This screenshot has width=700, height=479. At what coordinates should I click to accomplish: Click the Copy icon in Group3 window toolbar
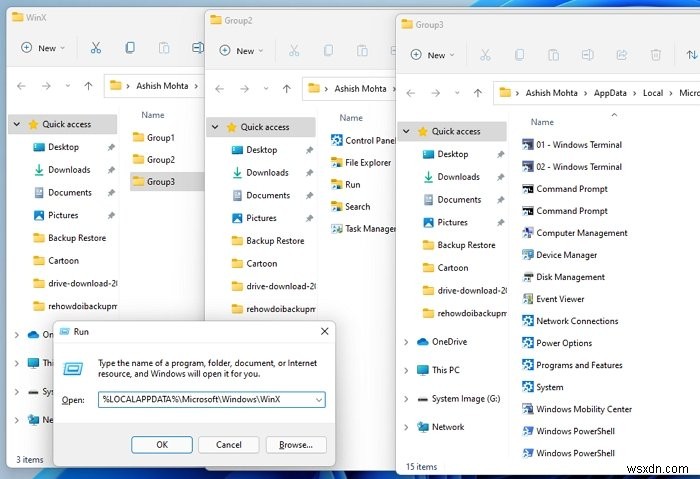click(x=519, y=55)
